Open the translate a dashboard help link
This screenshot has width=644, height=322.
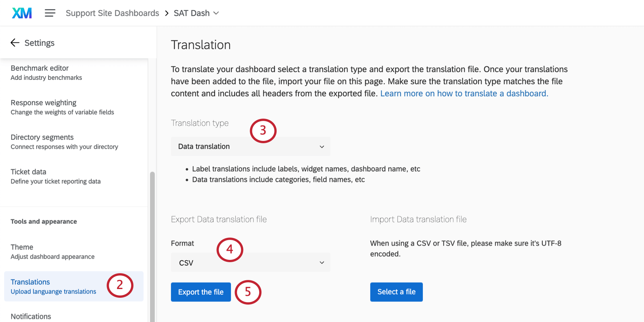[464, 94]
